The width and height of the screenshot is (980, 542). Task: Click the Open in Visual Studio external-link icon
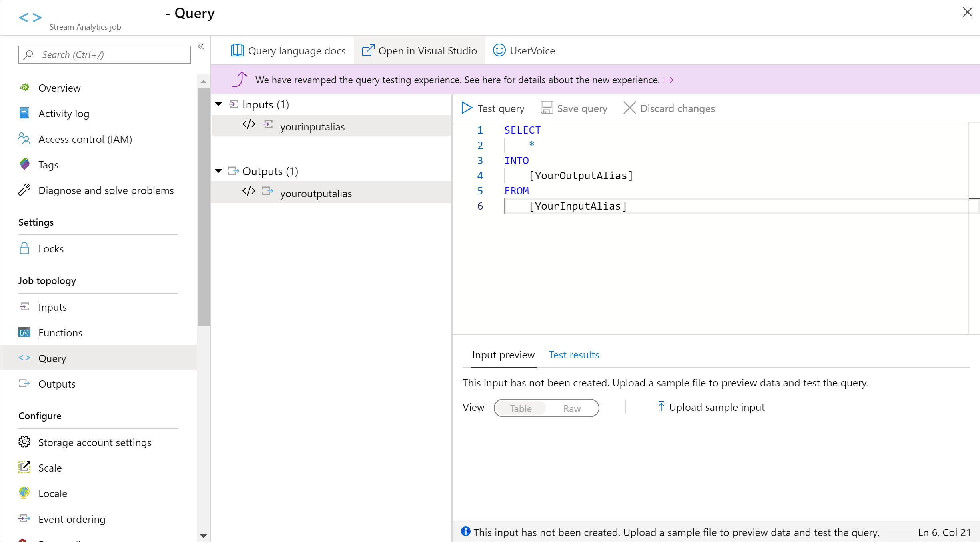click(x=368, y=50)
